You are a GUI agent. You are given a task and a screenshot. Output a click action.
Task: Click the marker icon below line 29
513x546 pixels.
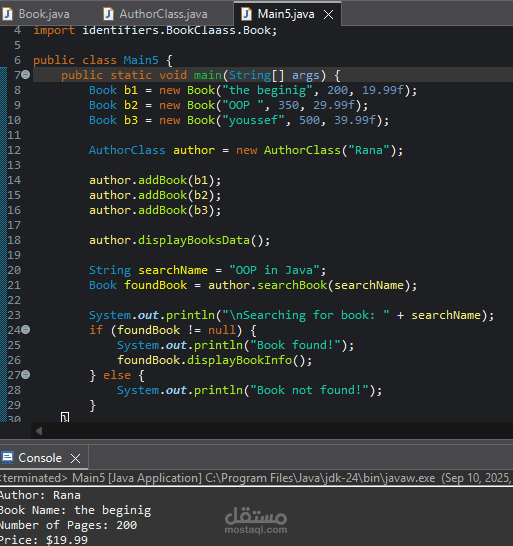coord(65,417)
